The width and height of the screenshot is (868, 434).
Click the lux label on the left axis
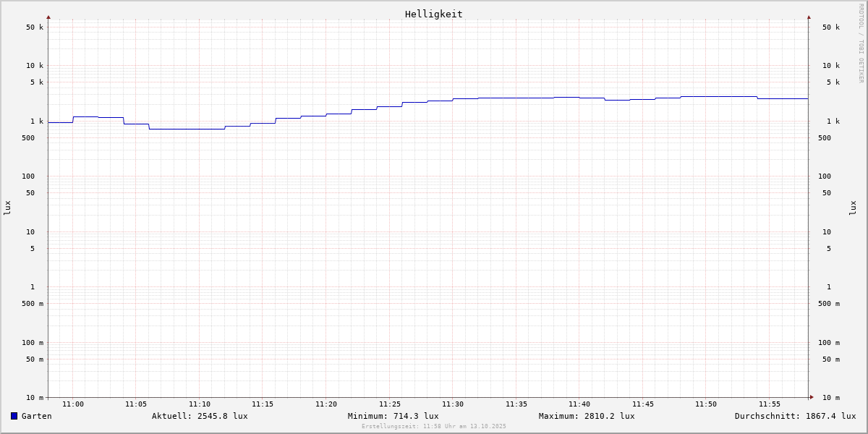(7, 208)
